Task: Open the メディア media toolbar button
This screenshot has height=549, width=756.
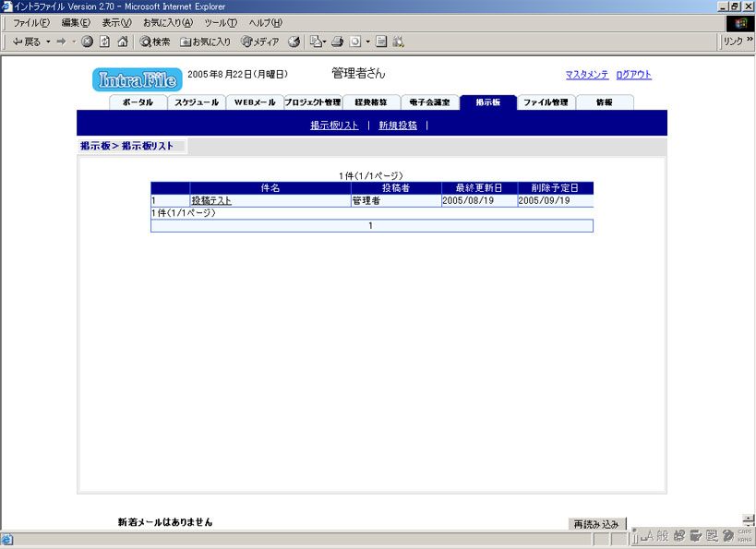Action: click(x=260, y=42)
